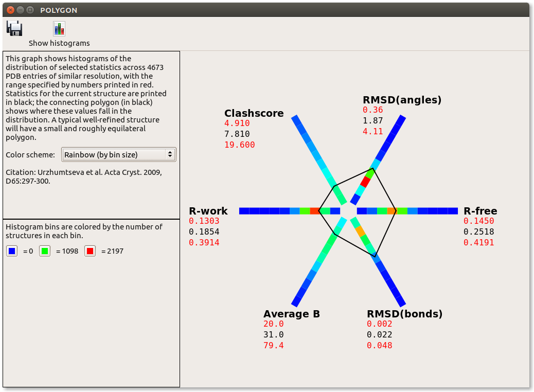Click the Clashscore axis label

click(254, 113)
